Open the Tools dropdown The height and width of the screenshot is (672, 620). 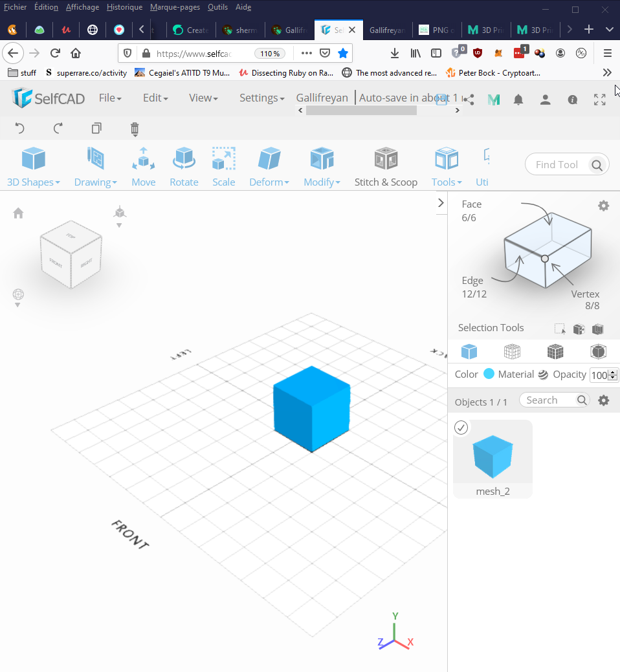[x=447, y=167]
